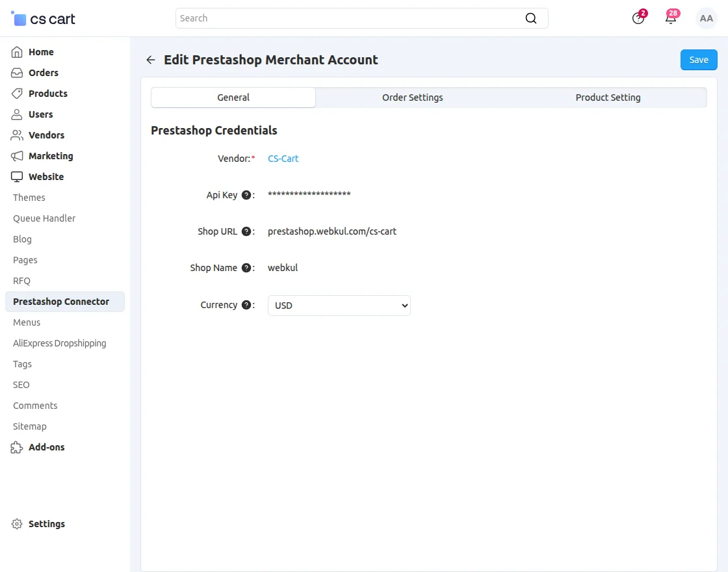Open the help center icon in header
The image size is (728, 572).
[x=638, y=19]
